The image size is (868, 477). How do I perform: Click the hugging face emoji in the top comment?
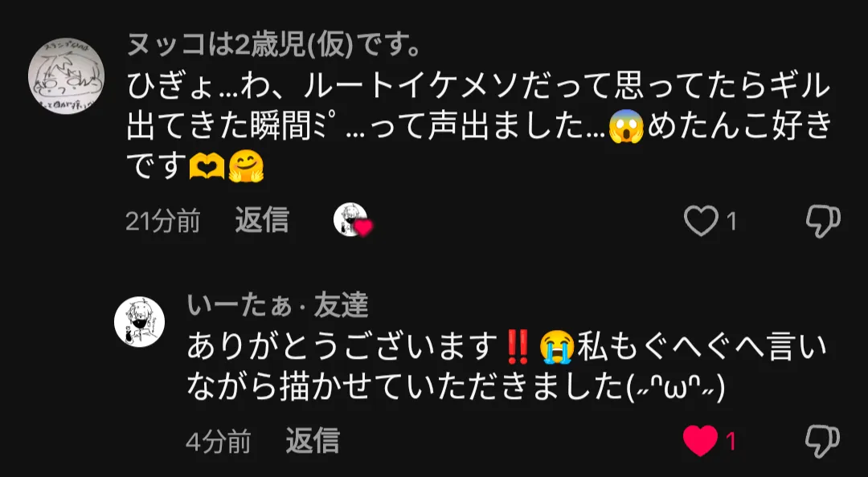[x=246, y=166]
